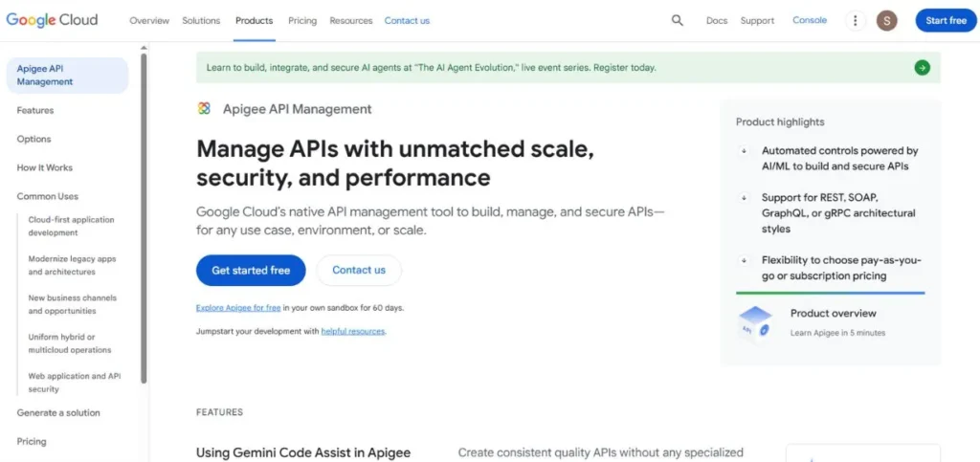Select Apigee API Management in the sidebar

tap(68, 76)
